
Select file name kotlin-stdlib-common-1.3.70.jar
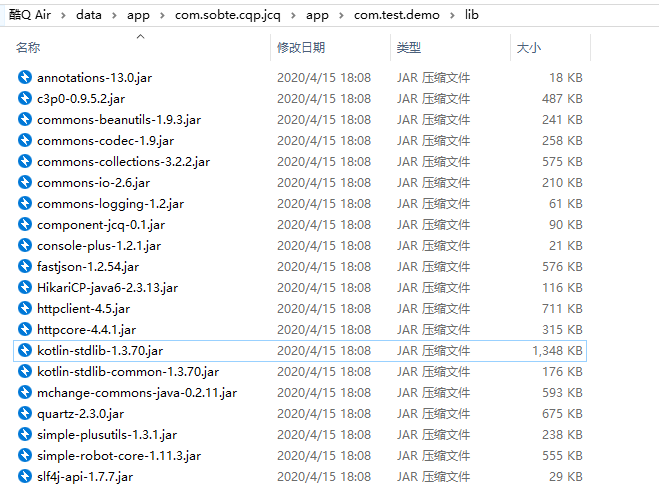pos(128,372)
